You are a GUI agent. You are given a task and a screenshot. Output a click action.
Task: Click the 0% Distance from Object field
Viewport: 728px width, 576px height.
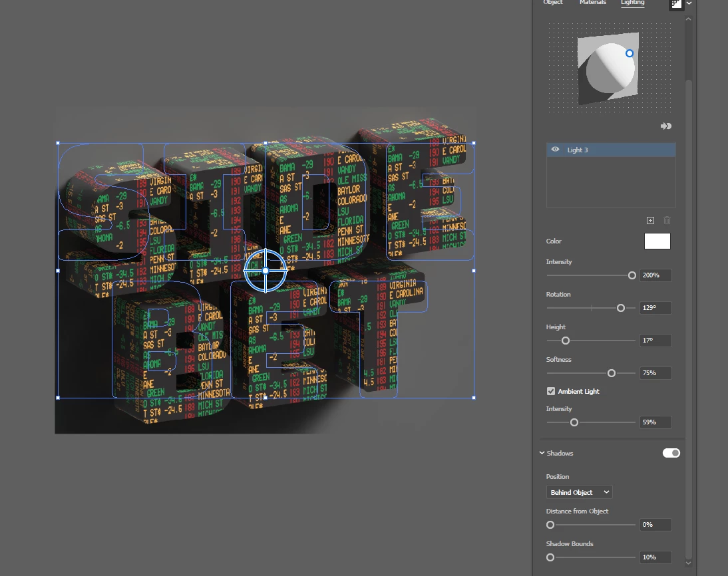pos(655,525)
